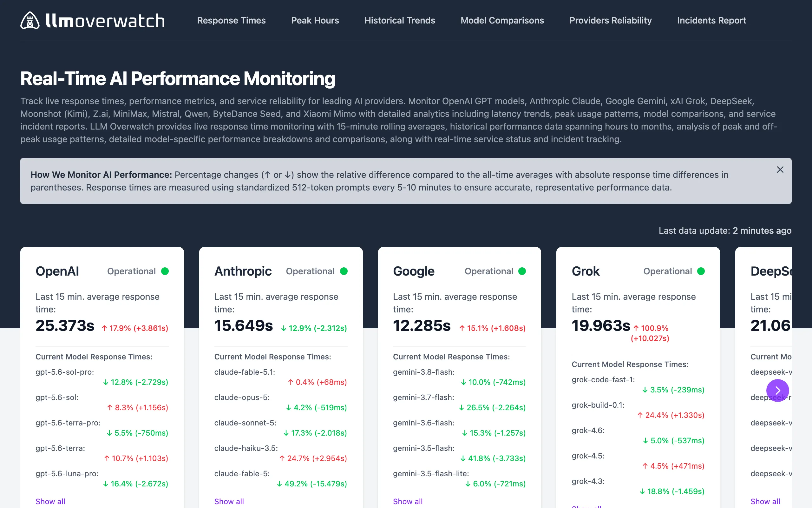This screenshot has width=812, height=508.
Task: Click the 24.7% (+2.954s) claude-haiku change
Action: 313,458
